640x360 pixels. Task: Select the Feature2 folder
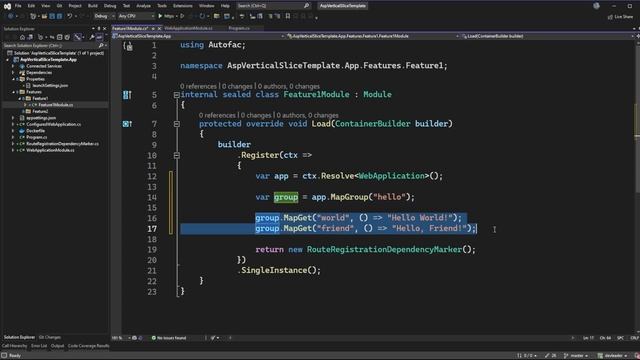point(40,111)
